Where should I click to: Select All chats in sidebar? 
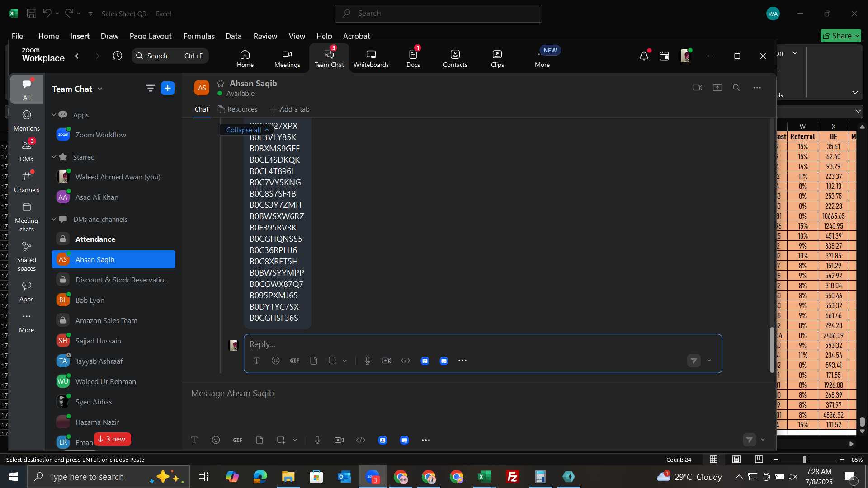(27, 89)
